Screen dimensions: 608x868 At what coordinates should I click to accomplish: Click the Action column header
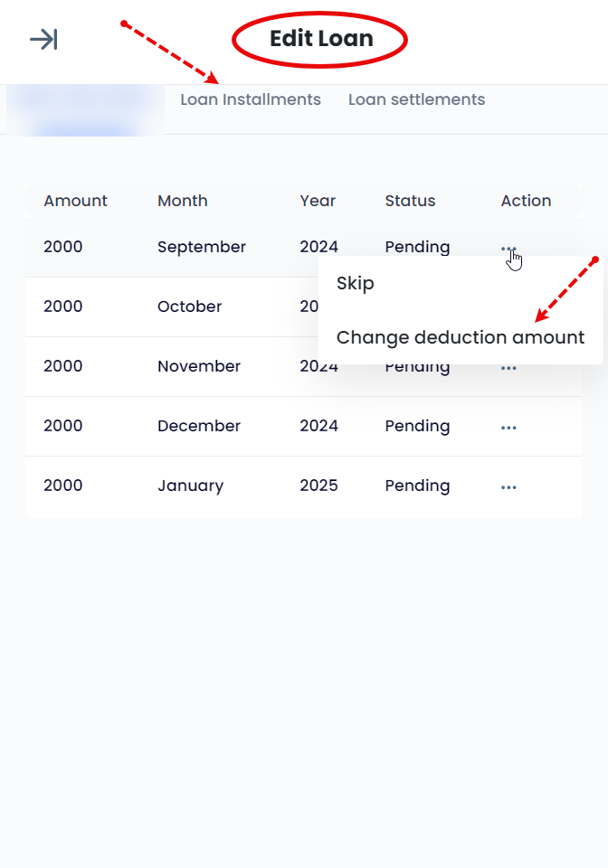526,201
